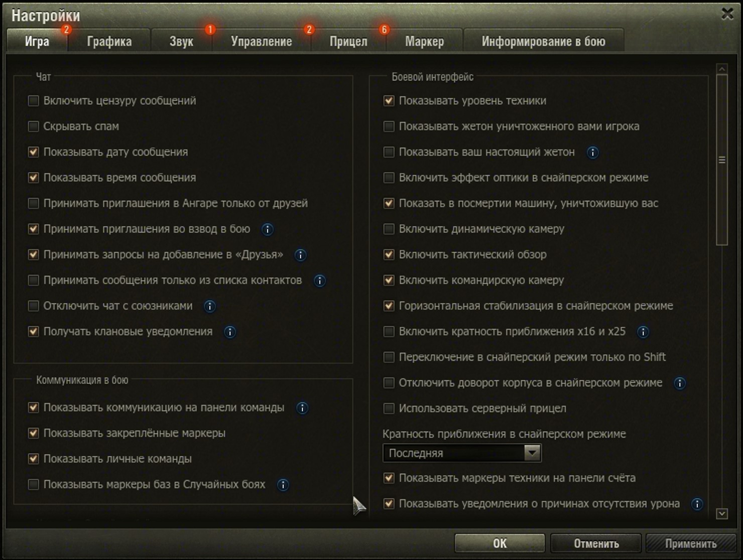Toggle «Скрывать спам» checkbox
The width and height of the screenshot is (743, 560).
(34, 126)
